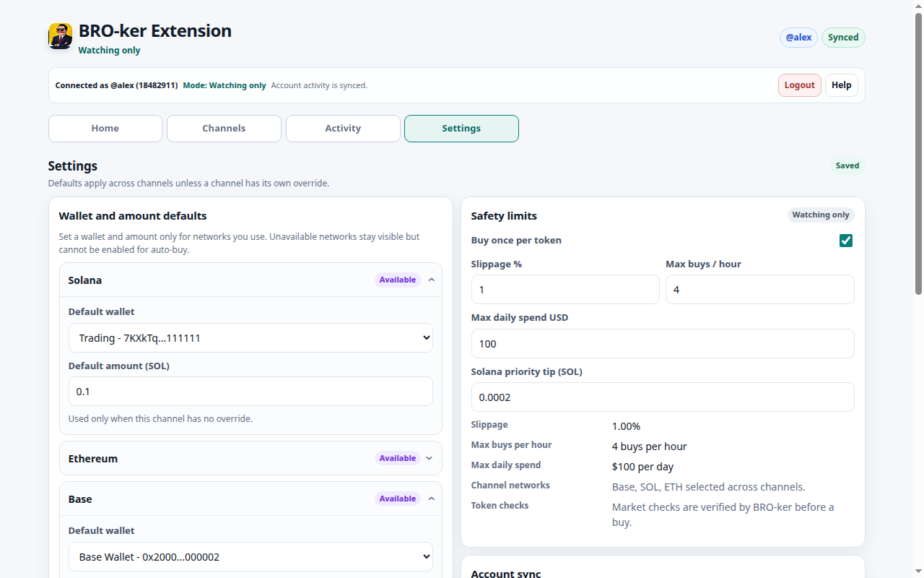The image size is (924, 578).
Task: Click the Token checks label
Action: (x=500, y=506)
